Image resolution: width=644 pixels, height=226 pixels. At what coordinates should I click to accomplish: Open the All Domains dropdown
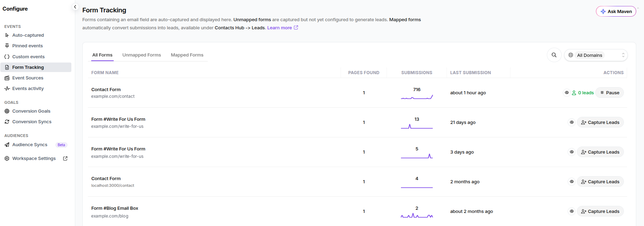[596, 55]
